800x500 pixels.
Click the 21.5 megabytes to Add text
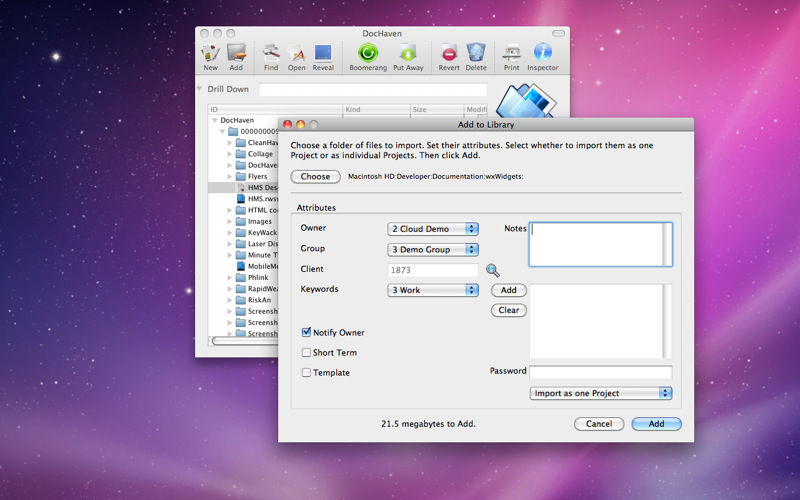pyautogui.click(x=428, y=423)
